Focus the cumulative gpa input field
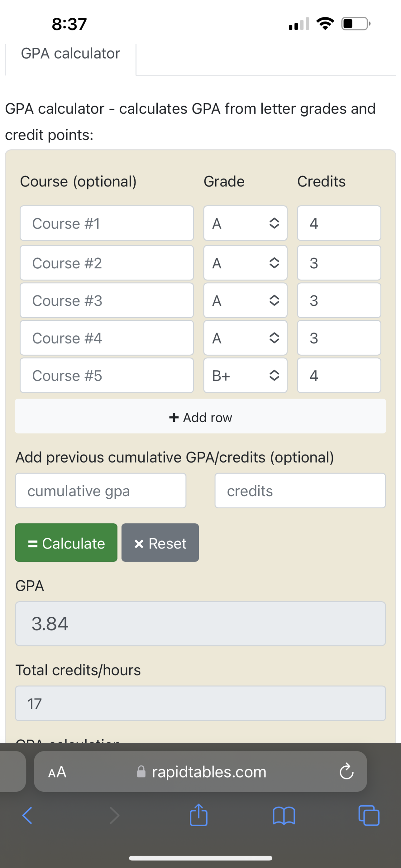The image size is (401, 868). [101, 491]
